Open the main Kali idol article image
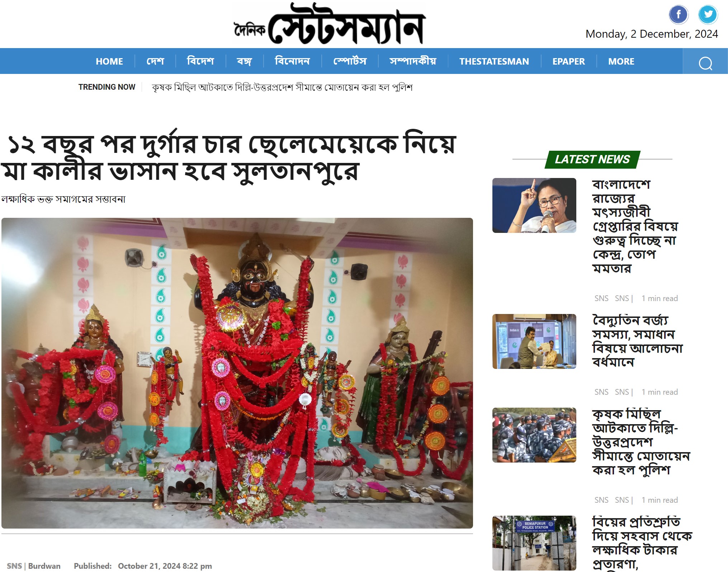This screenshot has width=728, height=572. tap(237, 373)
